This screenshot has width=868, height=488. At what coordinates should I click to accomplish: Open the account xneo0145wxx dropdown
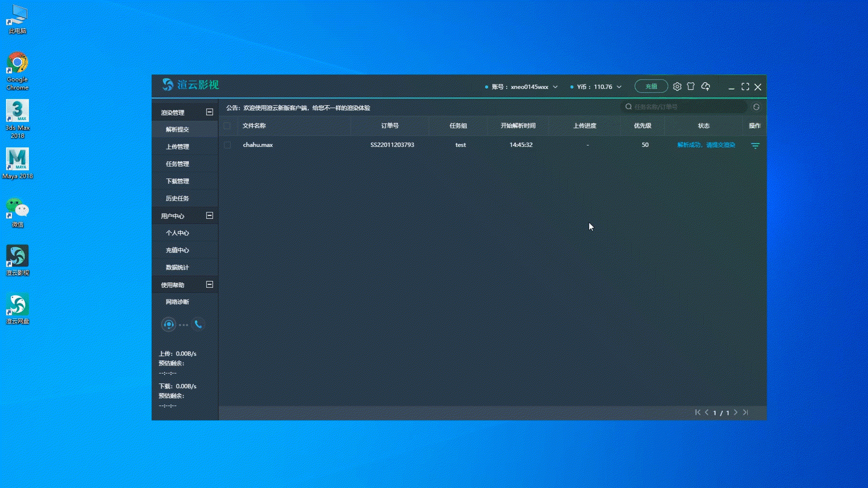(555, 87)
